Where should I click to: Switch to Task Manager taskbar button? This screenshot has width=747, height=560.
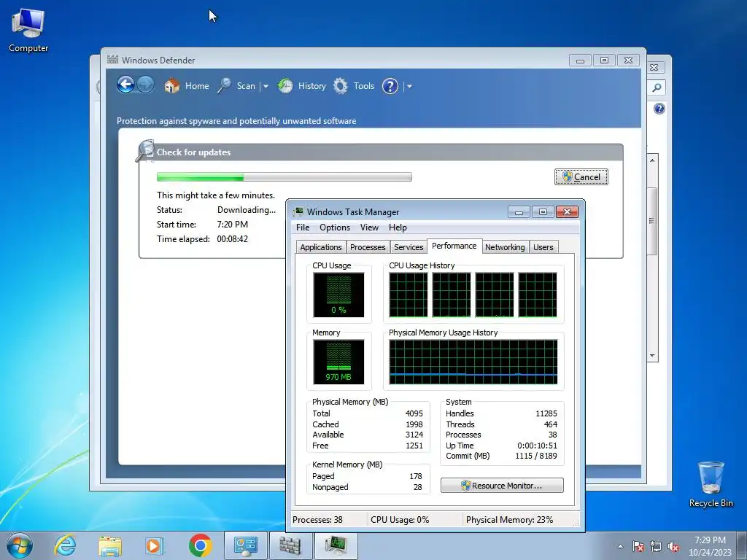336,545
